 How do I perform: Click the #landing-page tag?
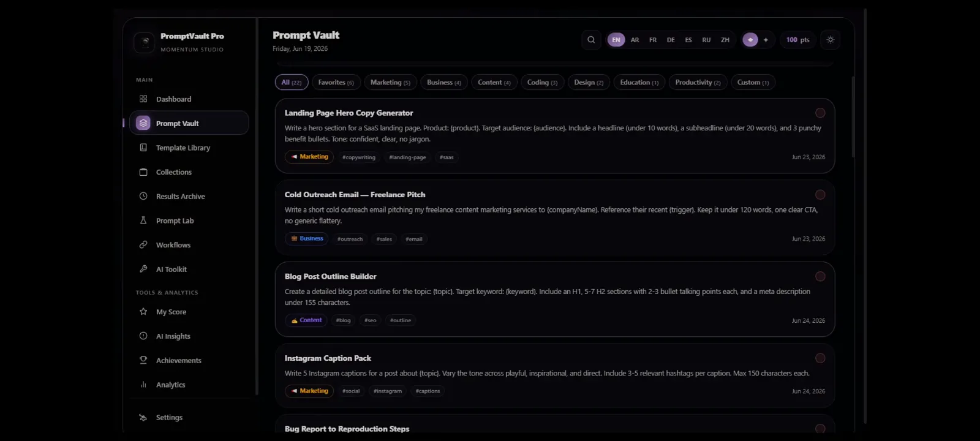407,157
